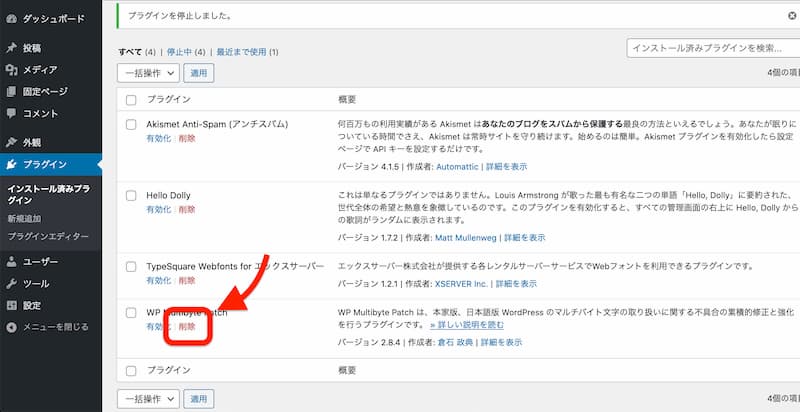Open the 詳しい説明を読む link
Image resolution: width=800 pixels, height=412 pixels.
(467, 325)
